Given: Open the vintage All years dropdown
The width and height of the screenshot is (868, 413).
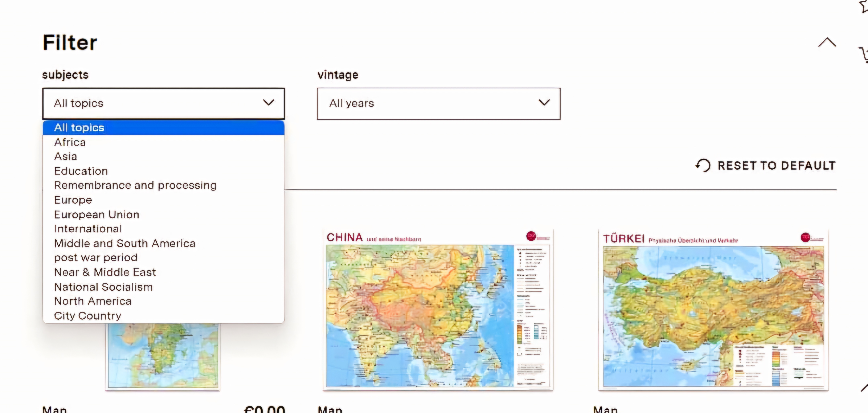Looking at the screenshot, I should point(438,103).
